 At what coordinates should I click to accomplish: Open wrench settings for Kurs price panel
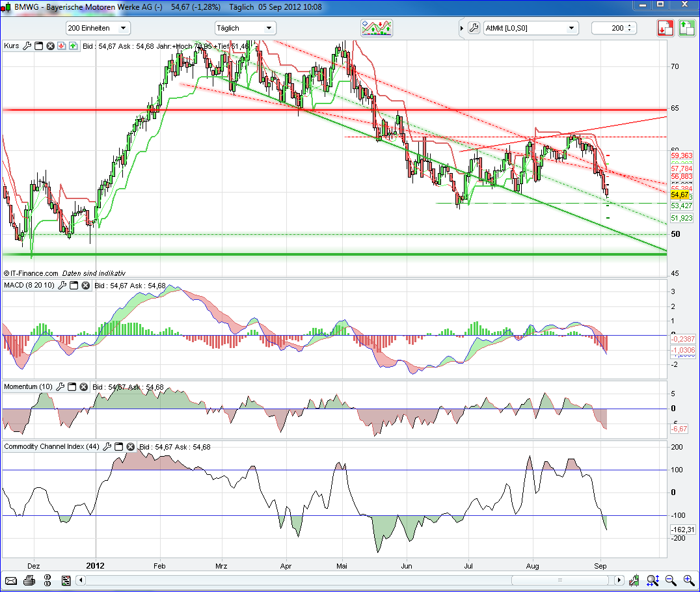27,46
